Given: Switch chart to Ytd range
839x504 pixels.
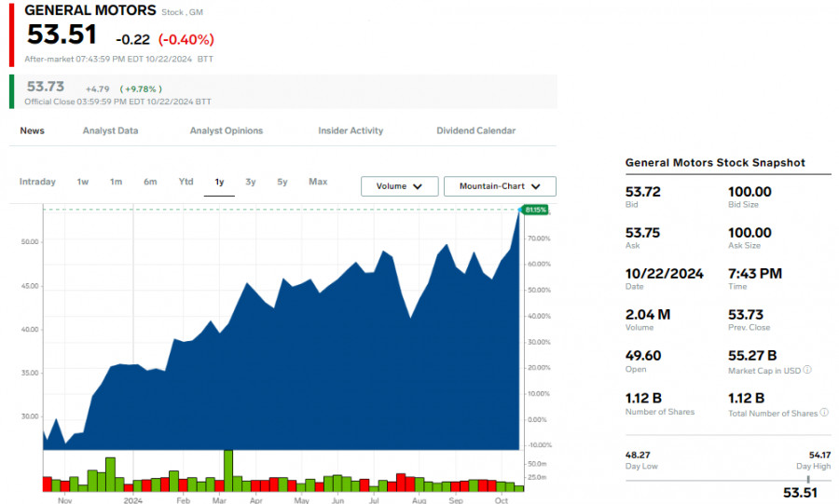Looking at the screenshot, I should 186,182.
